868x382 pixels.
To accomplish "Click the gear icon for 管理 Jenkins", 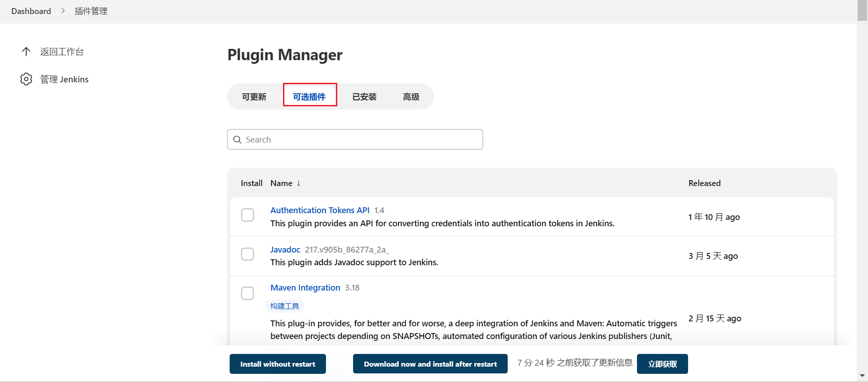I will [x=26, y=79].
